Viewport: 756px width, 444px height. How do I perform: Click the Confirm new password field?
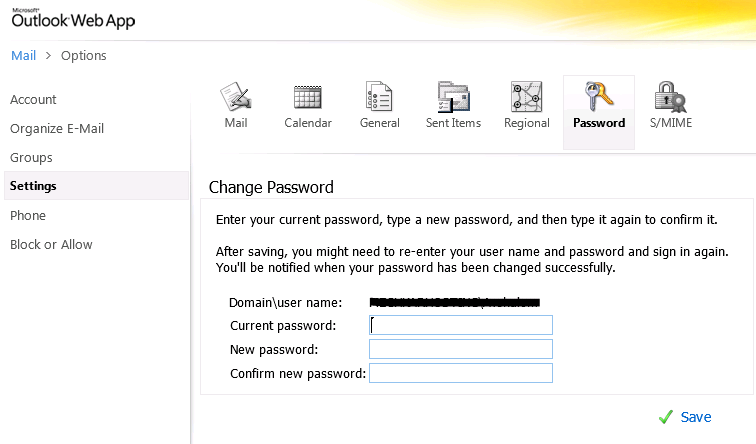[461, 373]
